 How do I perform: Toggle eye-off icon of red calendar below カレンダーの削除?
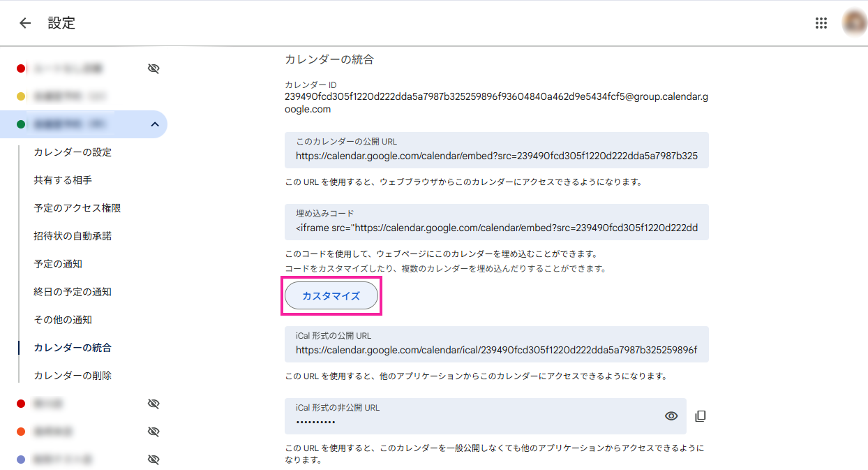154,404
